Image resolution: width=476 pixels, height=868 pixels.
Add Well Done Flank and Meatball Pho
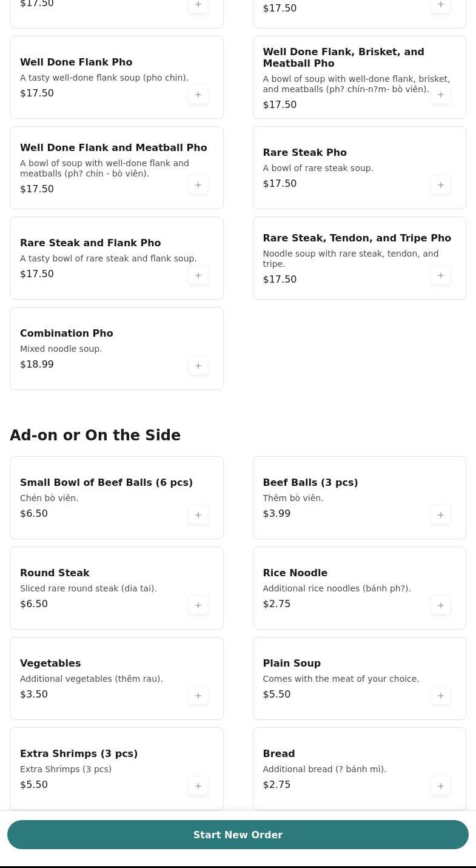pos(198,185)
